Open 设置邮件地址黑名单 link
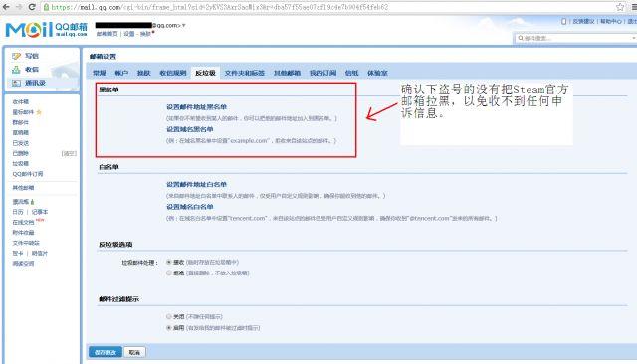The width and height of the screenshot is (637, 364). tap(197, 107)
